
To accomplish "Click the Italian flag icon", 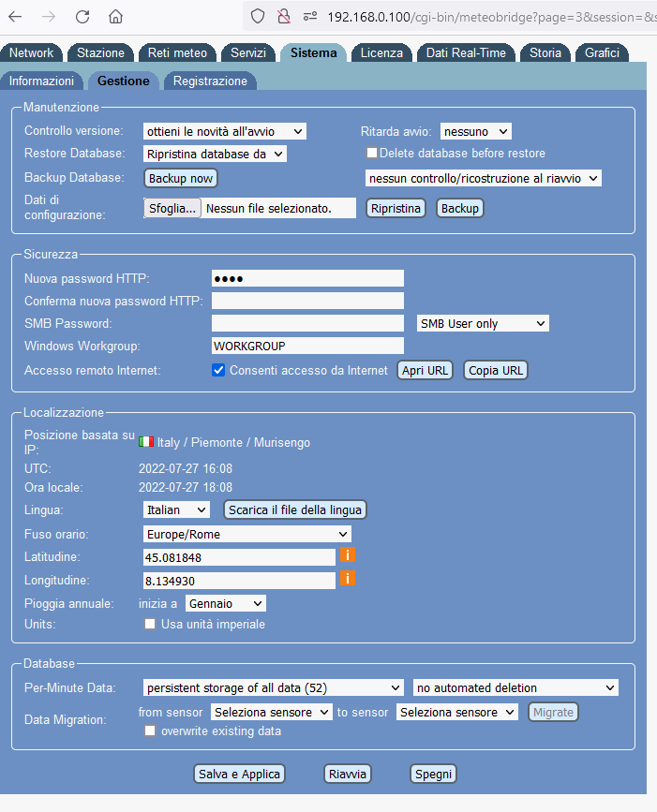I will 146,442.
